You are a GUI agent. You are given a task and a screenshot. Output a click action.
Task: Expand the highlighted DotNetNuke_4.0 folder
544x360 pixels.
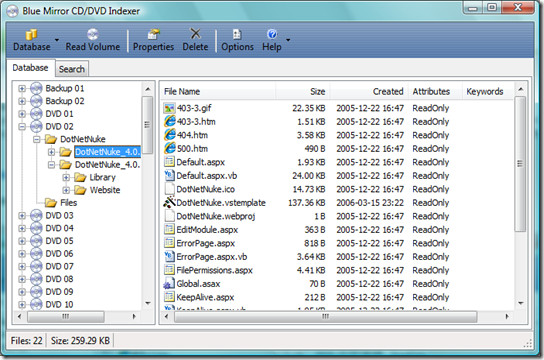pyautogui.click(x=51, y=152)
